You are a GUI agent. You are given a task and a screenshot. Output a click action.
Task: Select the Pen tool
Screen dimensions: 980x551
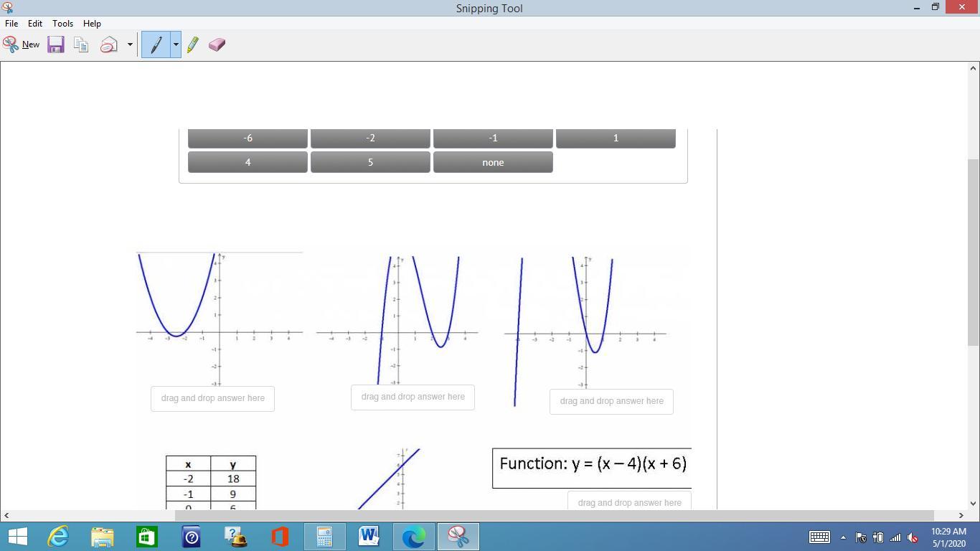pyautogui.click(x=156, y=44)
